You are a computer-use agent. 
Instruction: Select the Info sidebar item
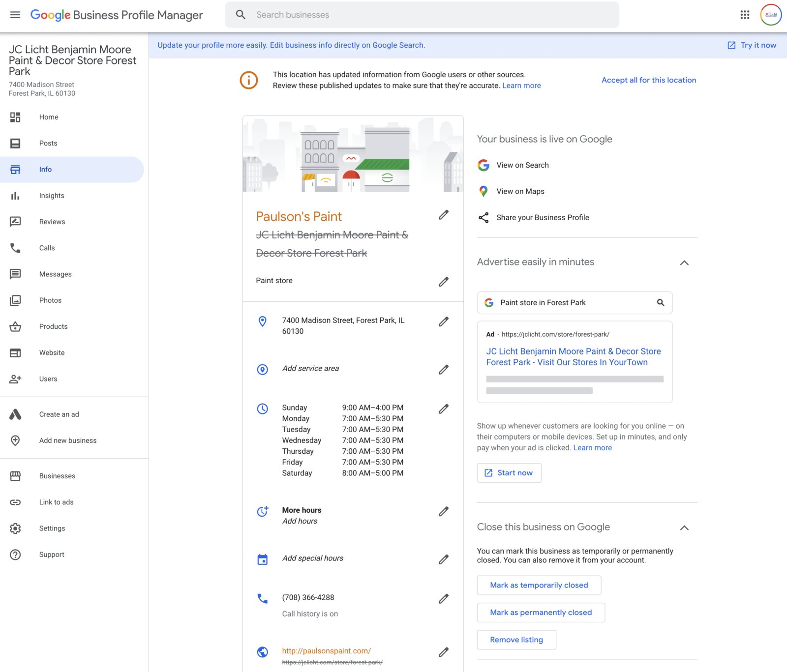point(72,170)
